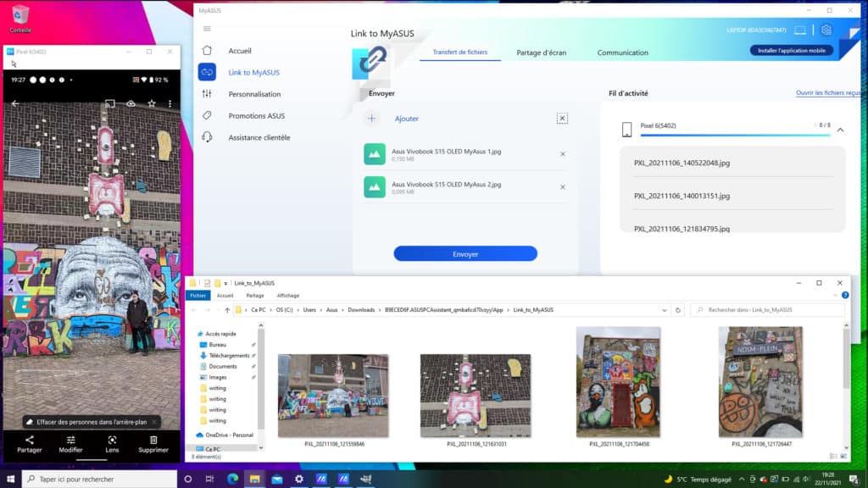
Task: Switch to Communication tab
Action: click(623, 53)
